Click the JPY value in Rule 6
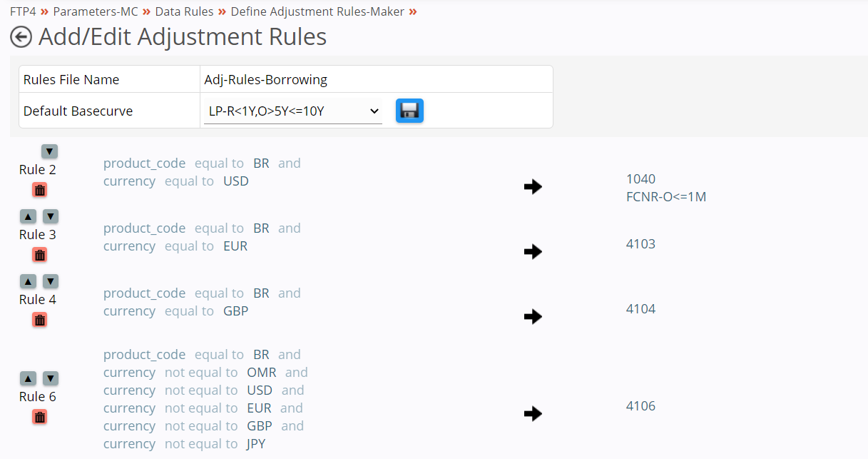 click(257, 444)
